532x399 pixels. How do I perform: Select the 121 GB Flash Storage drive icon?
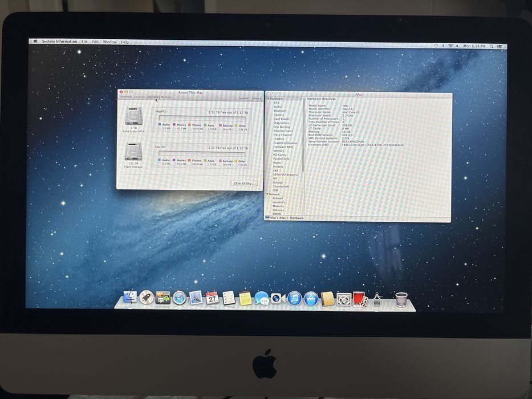pos(133,152)
